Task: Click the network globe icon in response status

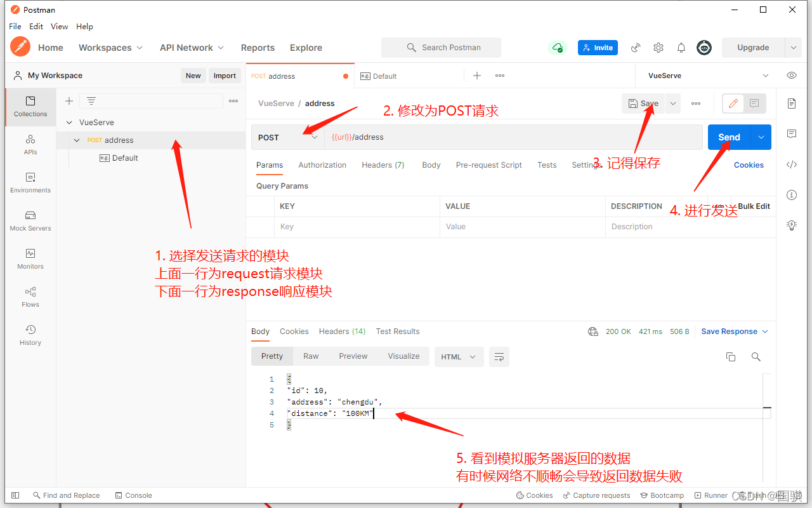Action: coord(593,331)
